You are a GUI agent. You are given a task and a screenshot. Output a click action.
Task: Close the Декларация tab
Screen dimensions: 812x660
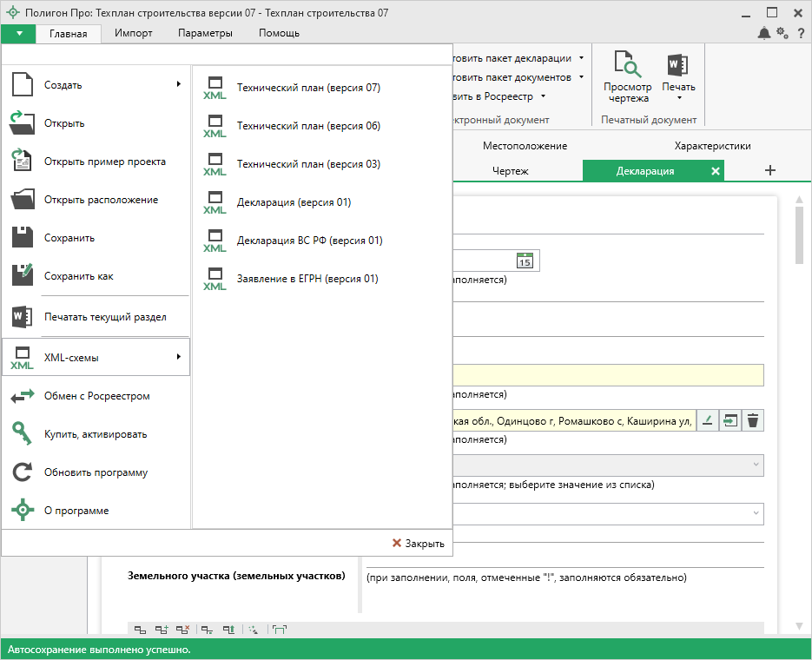716,171
